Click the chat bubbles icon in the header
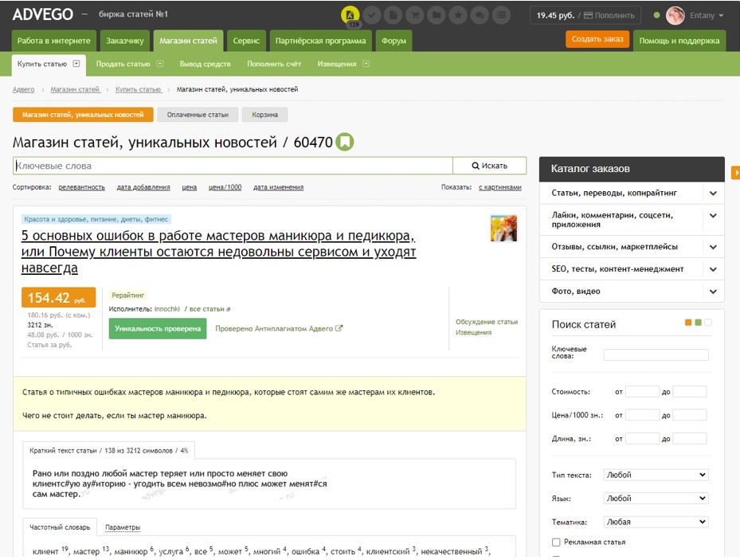740x560 pixels. coord(480,15)
